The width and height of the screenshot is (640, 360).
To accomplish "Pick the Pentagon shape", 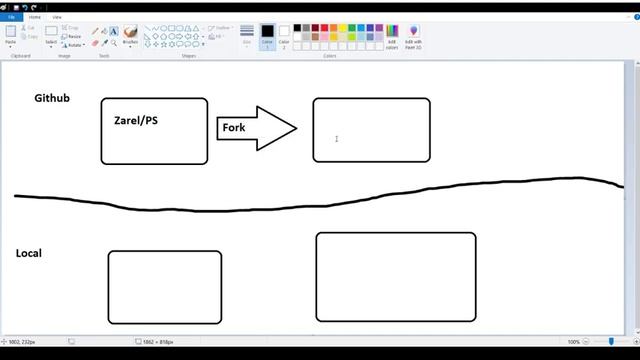I will (x=164, y=36).
